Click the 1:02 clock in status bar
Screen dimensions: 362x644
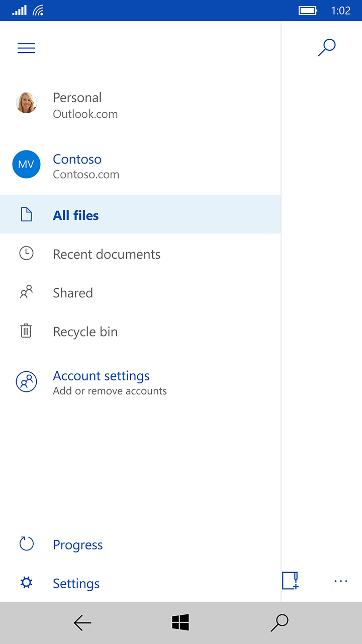click(341, 11)
